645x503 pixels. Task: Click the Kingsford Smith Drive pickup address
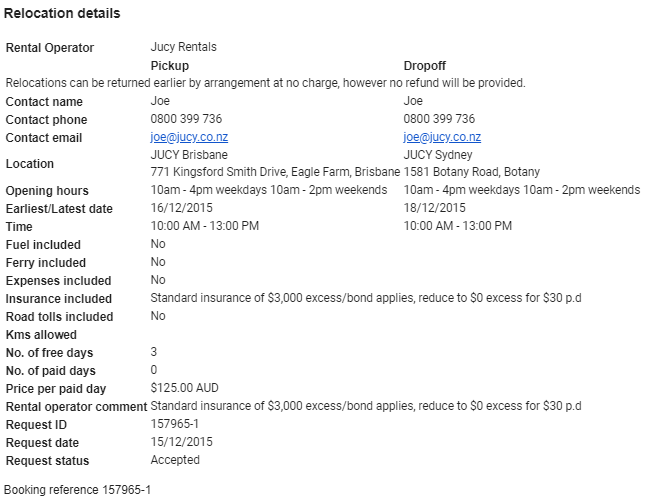click(275, 171)
